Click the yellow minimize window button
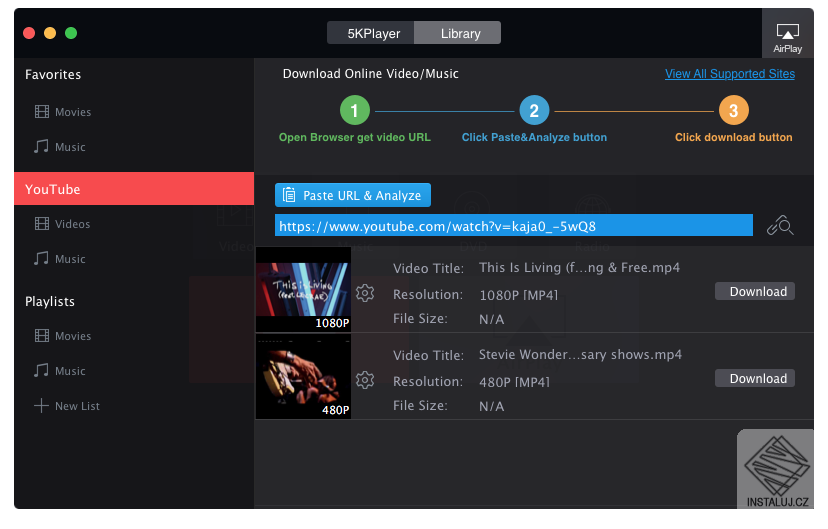Screen dimensions: 828x529 (50, 33)
